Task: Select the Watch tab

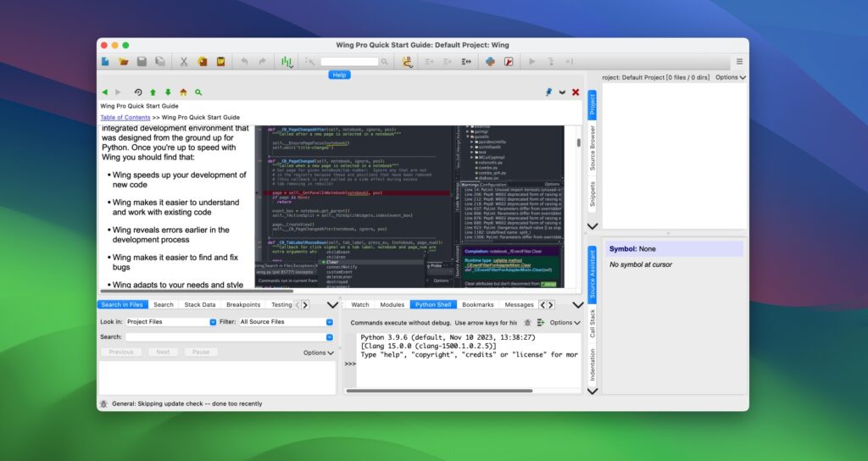Action: coord(359,305)
